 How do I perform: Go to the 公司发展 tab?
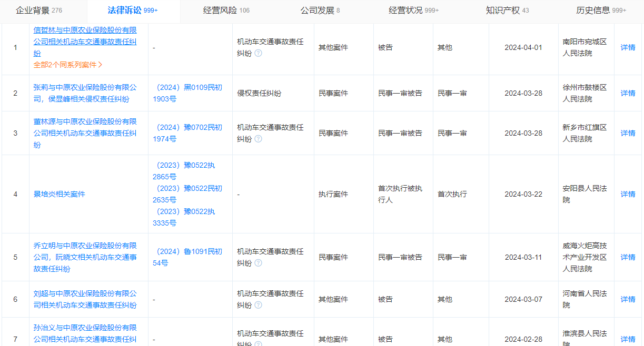click(320, 11)
